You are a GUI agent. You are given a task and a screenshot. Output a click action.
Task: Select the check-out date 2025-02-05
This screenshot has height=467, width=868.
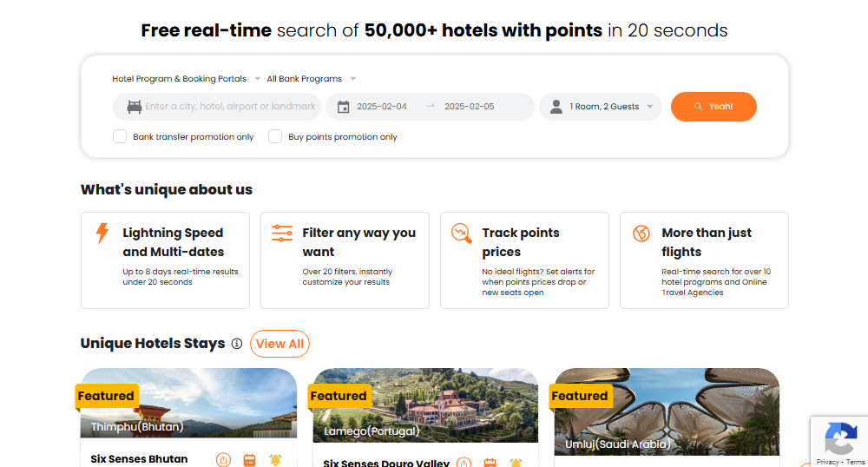[469, 107]
